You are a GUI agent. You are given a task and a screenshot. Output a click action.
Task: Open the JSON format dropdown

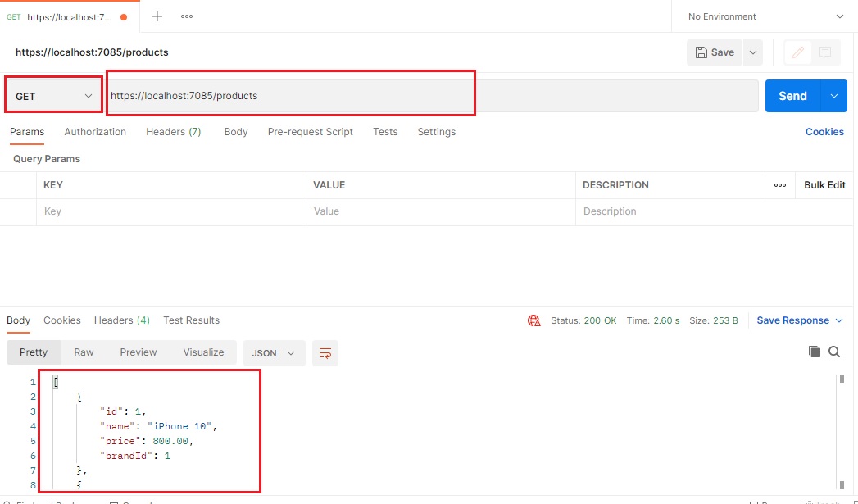coord(274,353)
